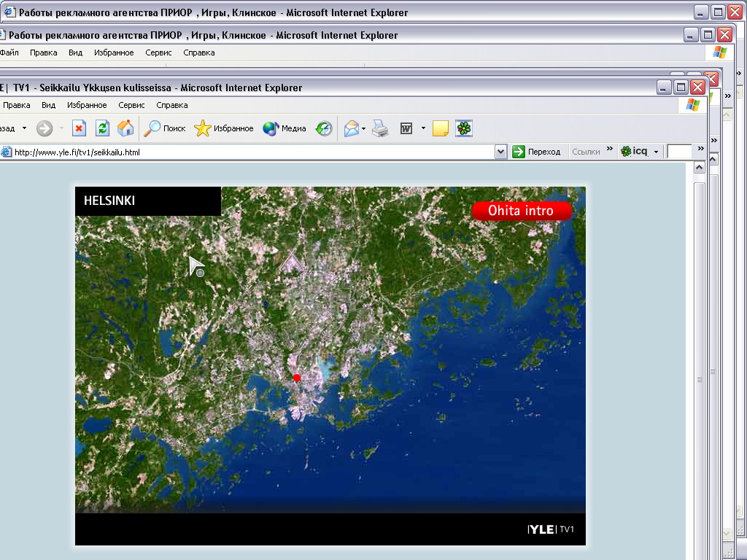
Task: Expand the address bar dropdown
Action: 500,152
